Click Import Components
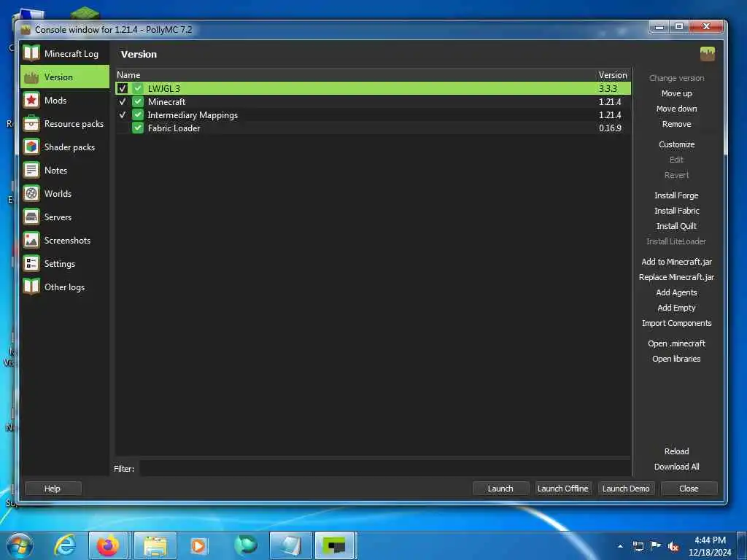The image size is (747, 560). click(676, 323)
